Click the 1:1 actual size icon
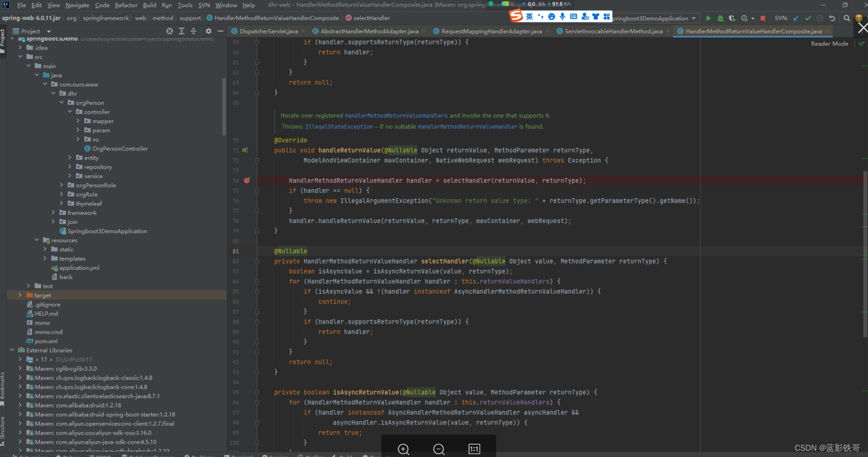Image resolution: width=868 pixels, height=457 pixels. coord(474,449)
